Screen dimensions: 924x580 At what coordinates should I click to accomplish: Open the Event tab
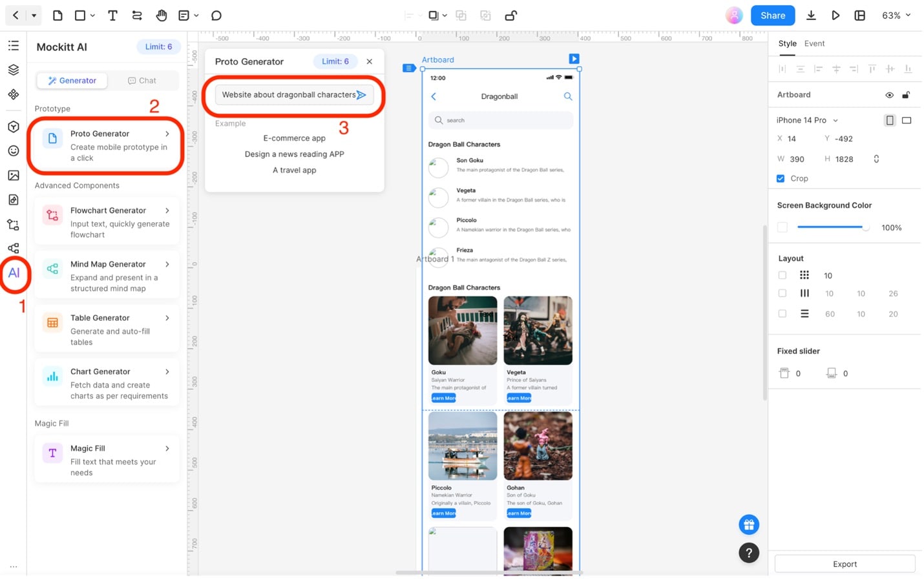coord(814,43)
